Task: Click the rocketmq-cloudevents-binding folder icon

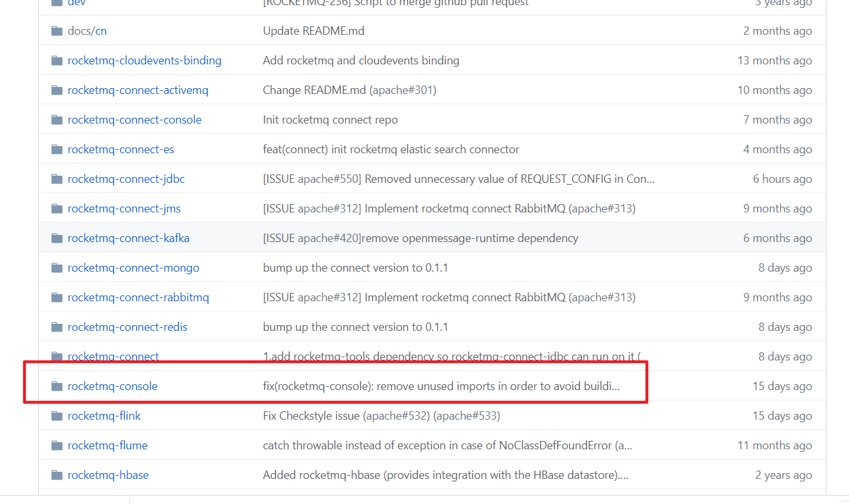Action: click(x=57, y=60)
